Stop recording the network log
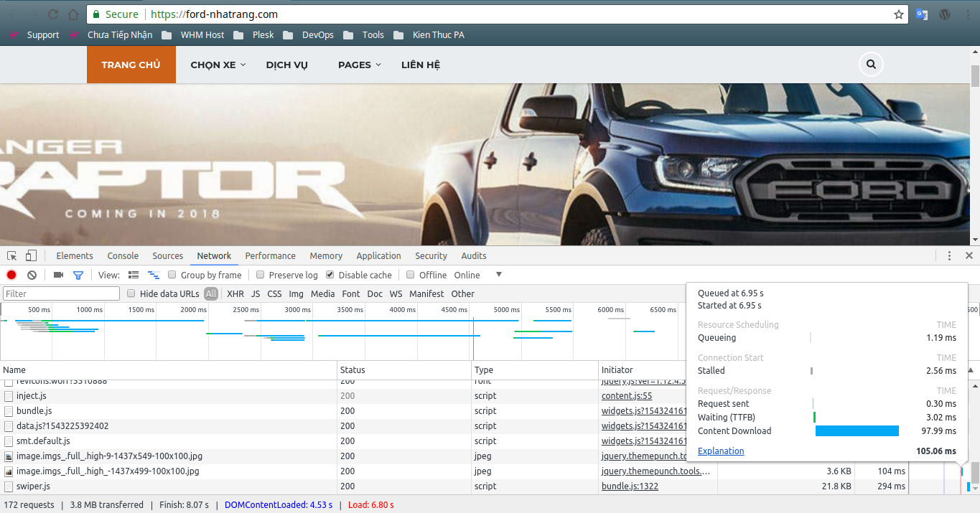 pyautogui.click(x=11, y=275)
